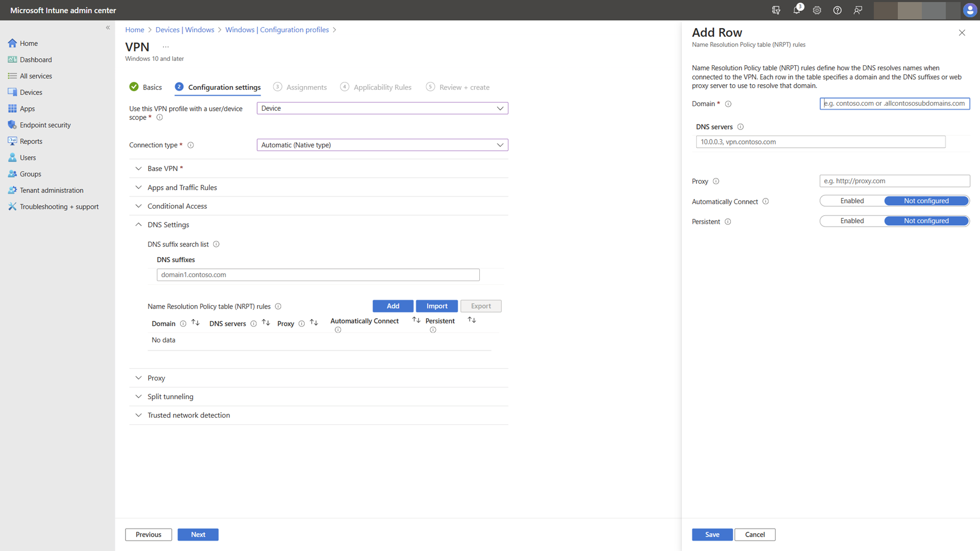Screen dimensions: 980x551
Task: Set Persistent to Not configured
Action: pyautogui.click(x=926, y=221)
